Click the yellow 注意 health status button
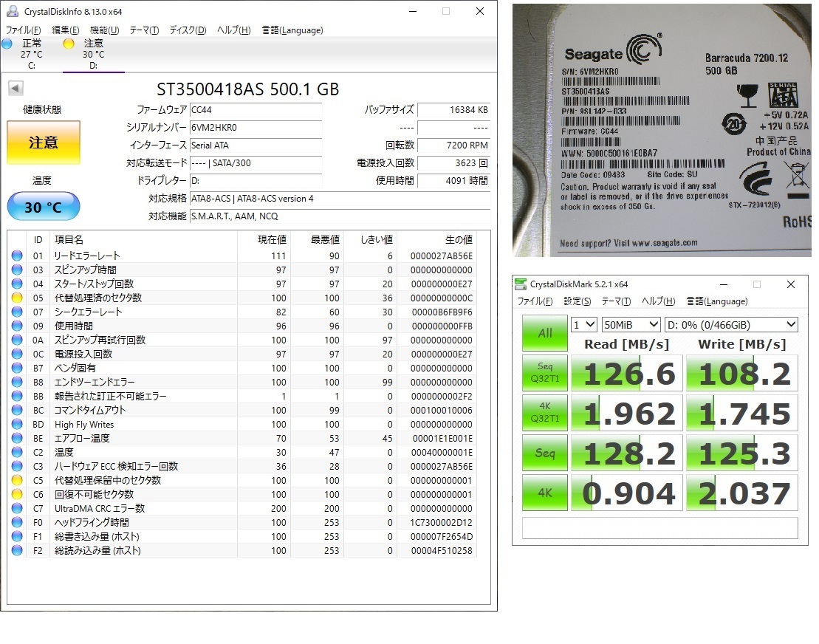Viewport: 819px width, 644px height. coord(44,143)
